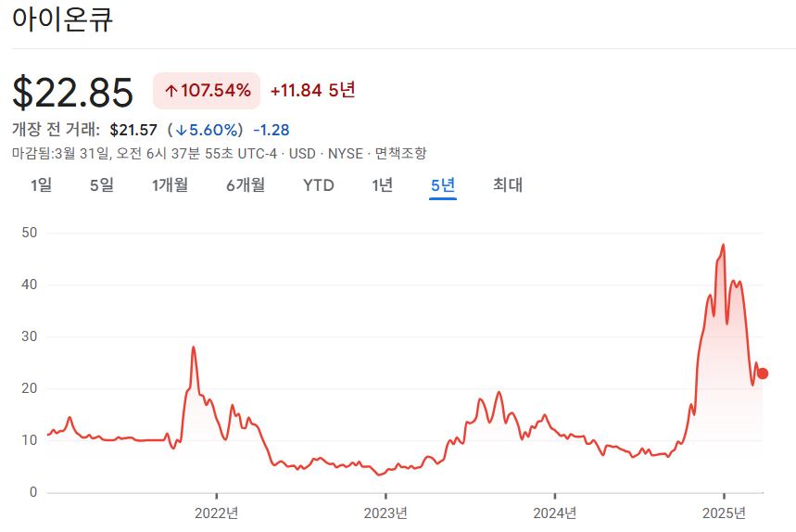This screenshot has width=796, height=532.
Task: Select the 1년 range tab
Action: click(x=383, y=185)
